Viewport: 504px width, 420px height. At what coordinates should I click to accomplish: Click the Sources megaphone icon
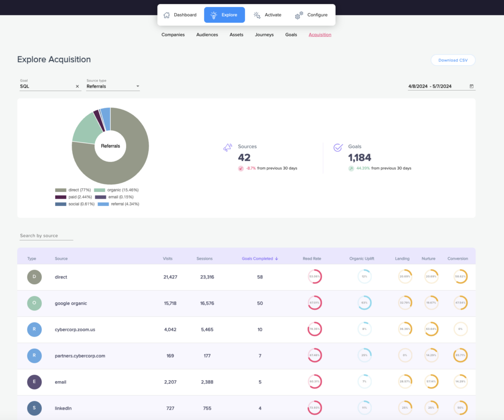click(228, 148)
